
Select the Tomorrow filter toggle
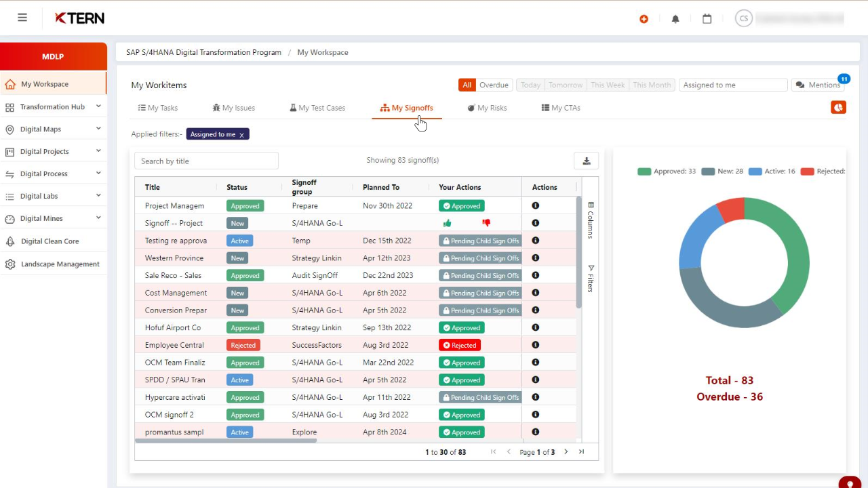click(566, 85)
